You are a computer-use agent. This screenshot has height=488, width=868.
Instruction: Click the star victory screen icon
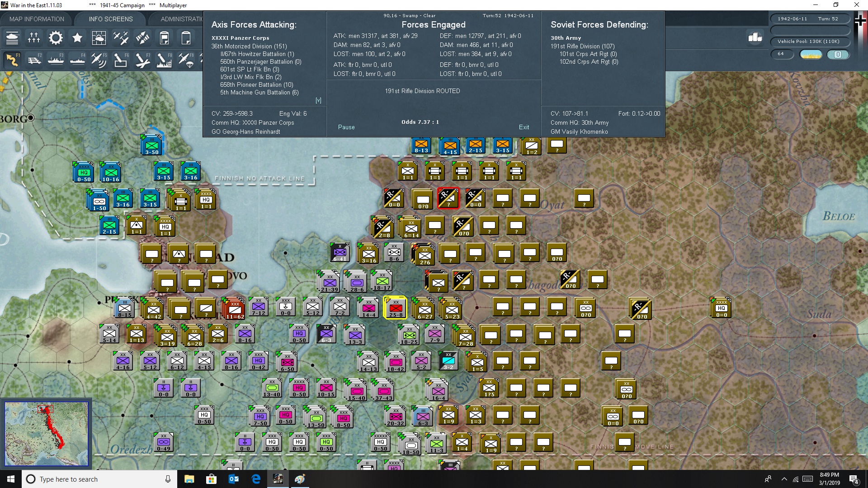click(x=77, y=38)
